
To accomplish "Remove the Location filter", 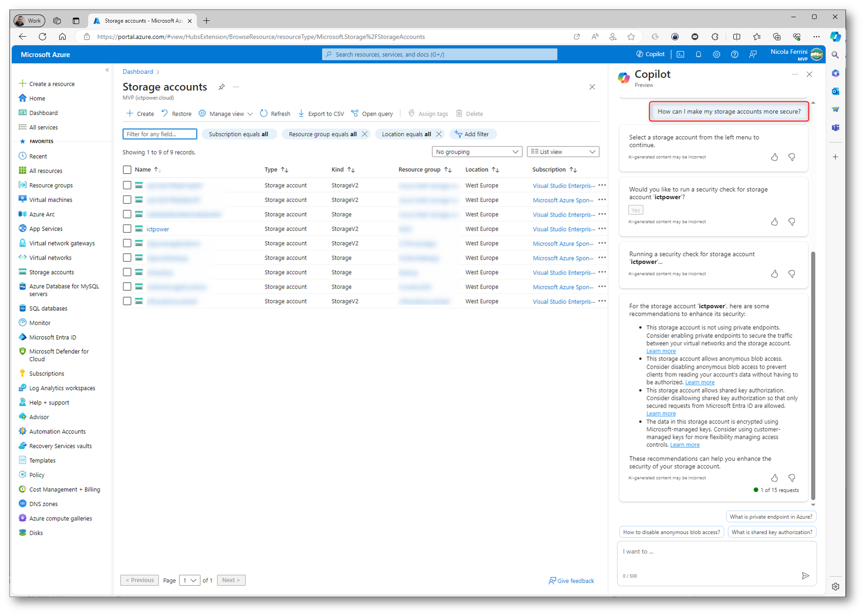I will [x=439, y=134].
